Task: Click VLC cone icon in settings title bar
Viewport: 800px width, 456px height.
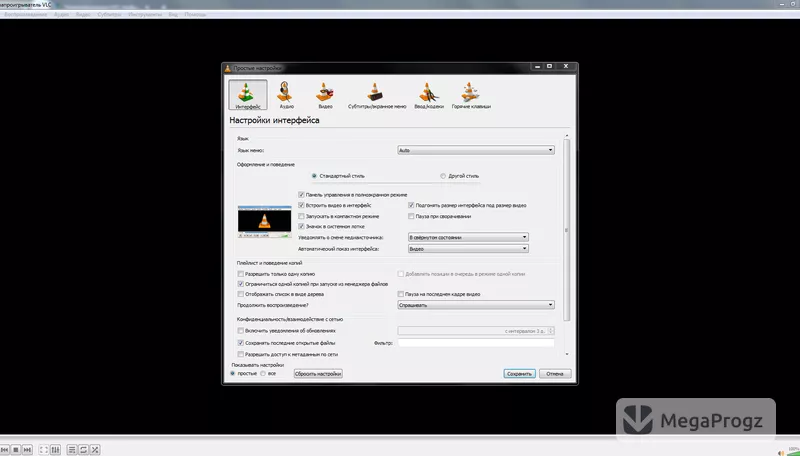Action: pos(228,68)
